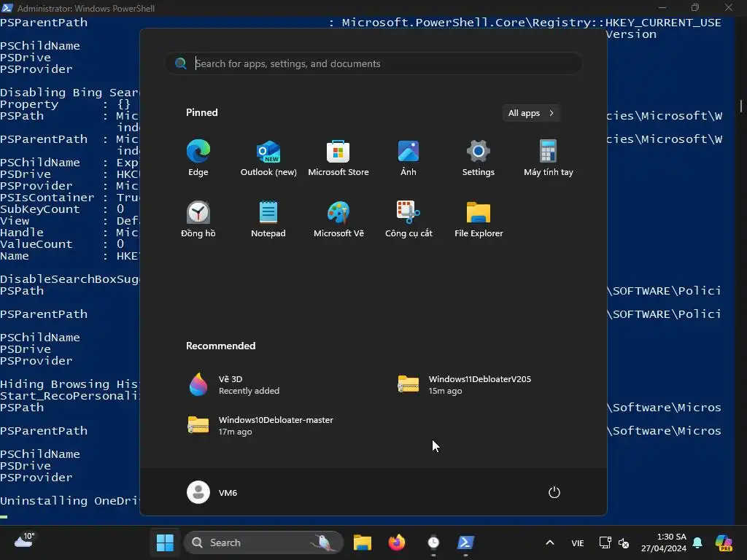Show All apps list

531,113
